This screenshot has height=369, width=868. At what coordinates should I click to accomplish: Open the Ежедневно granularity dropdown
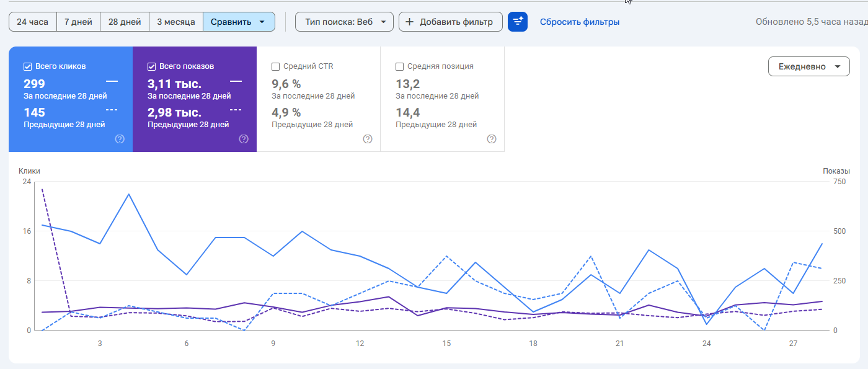(x=808, y=66)
